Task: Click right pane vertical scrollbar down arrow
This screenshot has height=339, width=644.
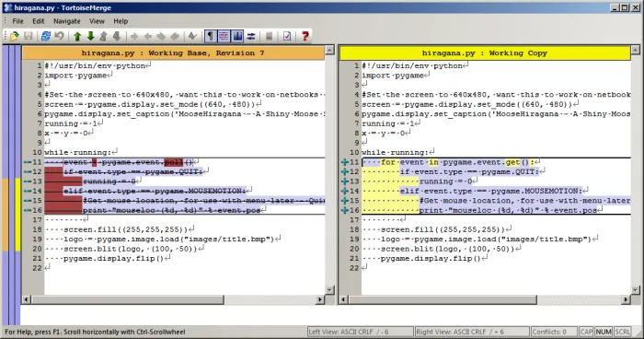Action: tap(636, 289)
